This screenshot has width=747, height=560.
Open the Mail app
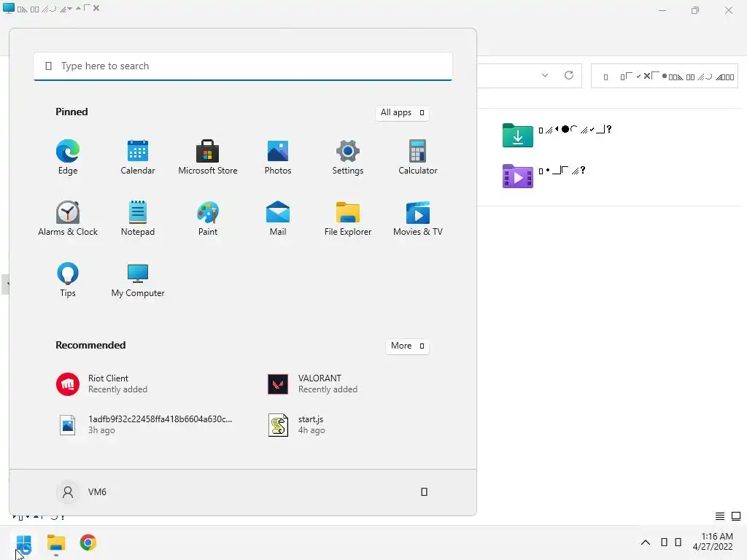point(278,219)
